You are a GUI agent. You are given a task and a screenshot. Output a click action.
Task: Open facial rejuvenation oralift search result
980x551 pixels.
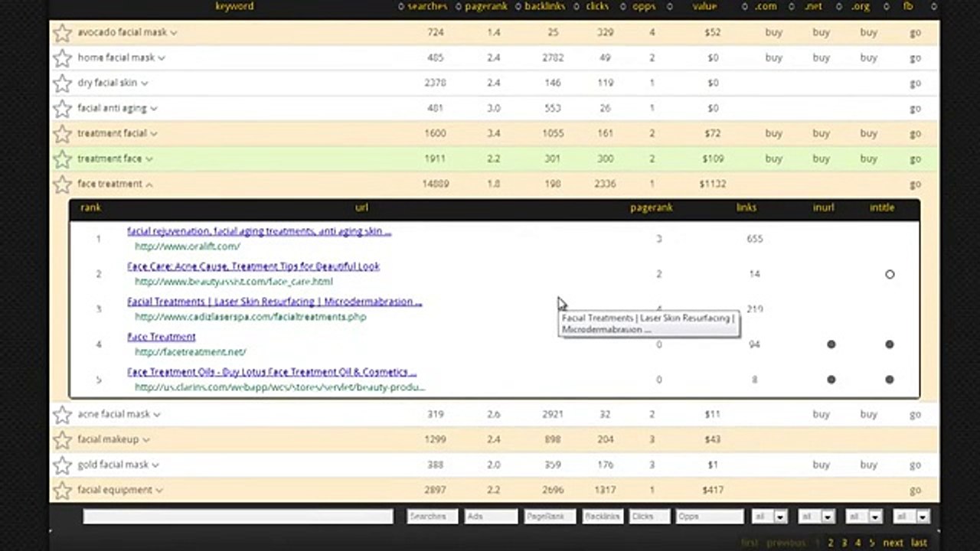[x=259, y=231]
